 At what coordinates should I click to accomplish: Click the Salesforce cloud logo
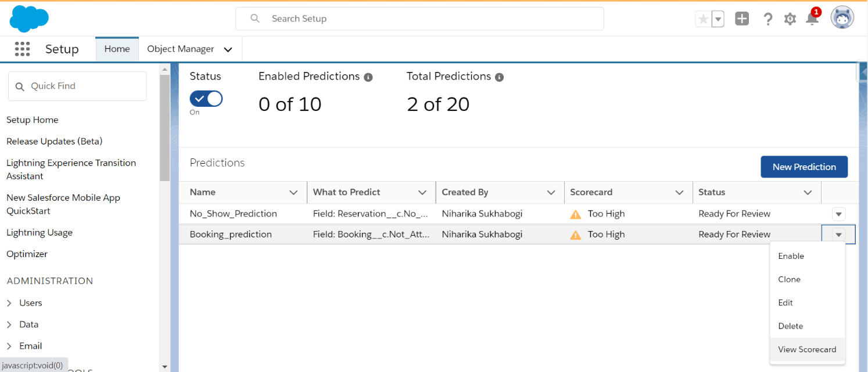coord(29,19)
